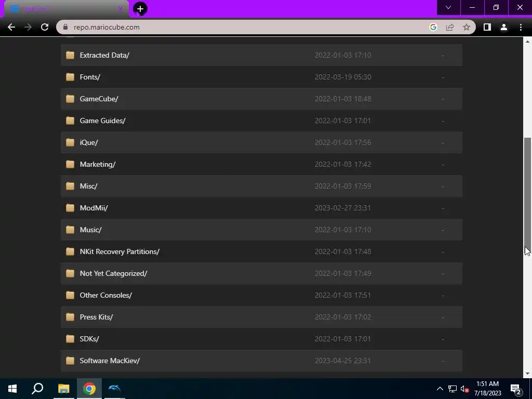532x399 pixels.
Task: Open the Press Kits folder
Action: (96, 317)
